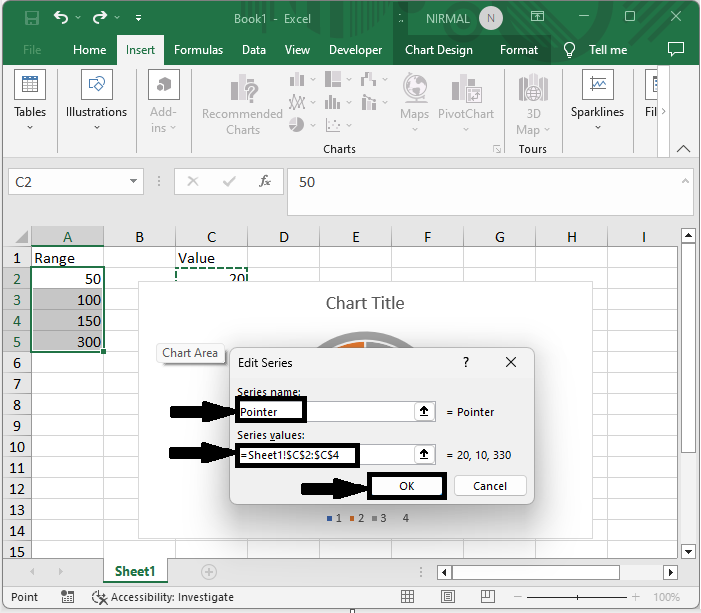This screenshot has width=701, height=613.
Task: Open the Developer tab
Action: pos(355,50)
